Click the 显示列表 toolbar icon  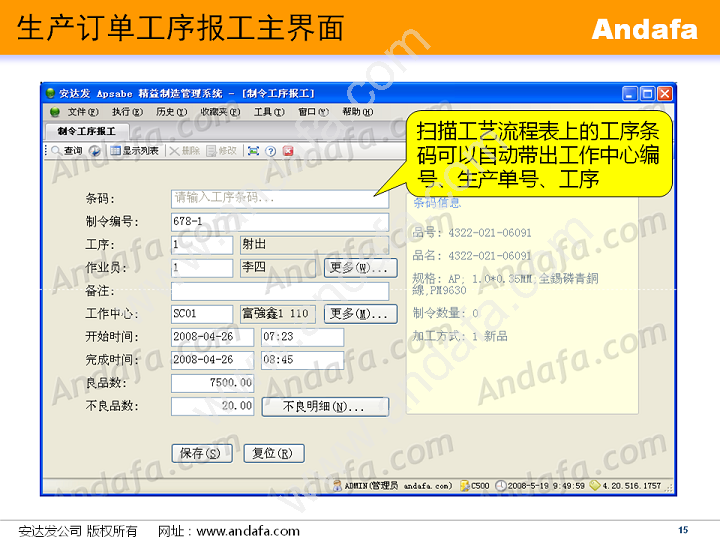[134, 151]
